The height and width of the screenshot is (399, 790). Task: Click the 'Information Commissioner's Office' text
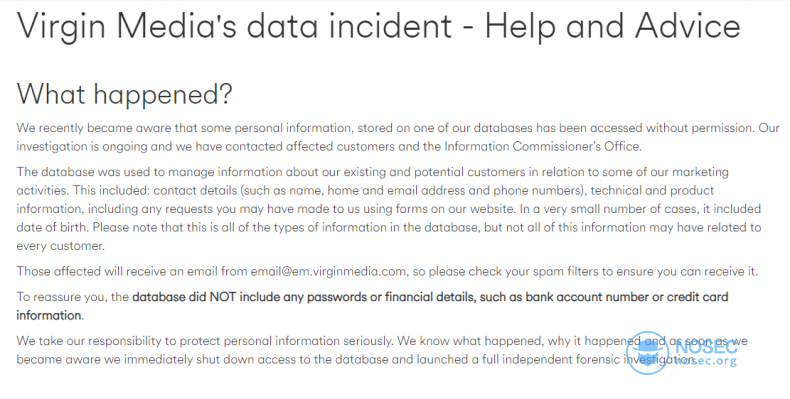click(x=543, y=147)
